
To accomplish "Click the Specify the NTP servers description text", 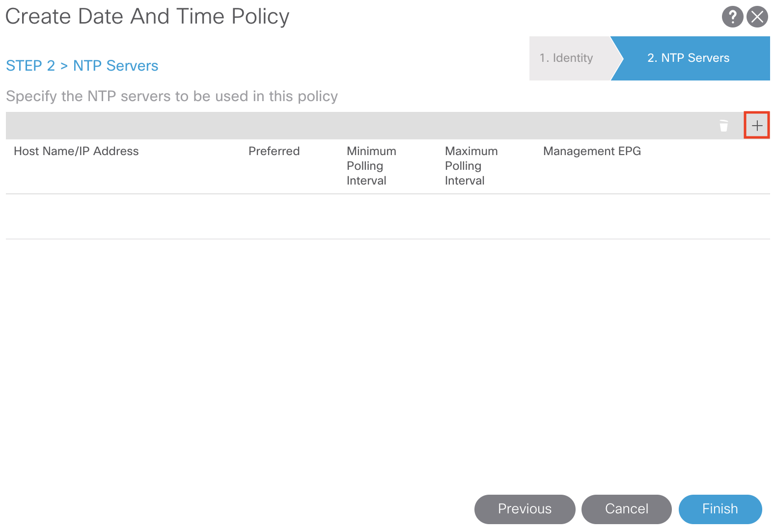I will coord(172,96).
